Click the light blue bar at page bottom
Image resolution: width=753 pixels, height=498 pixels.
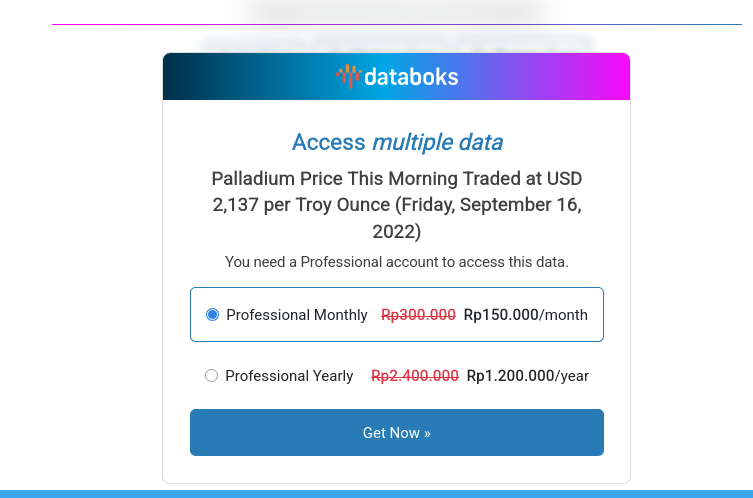[x=376, y=493]
